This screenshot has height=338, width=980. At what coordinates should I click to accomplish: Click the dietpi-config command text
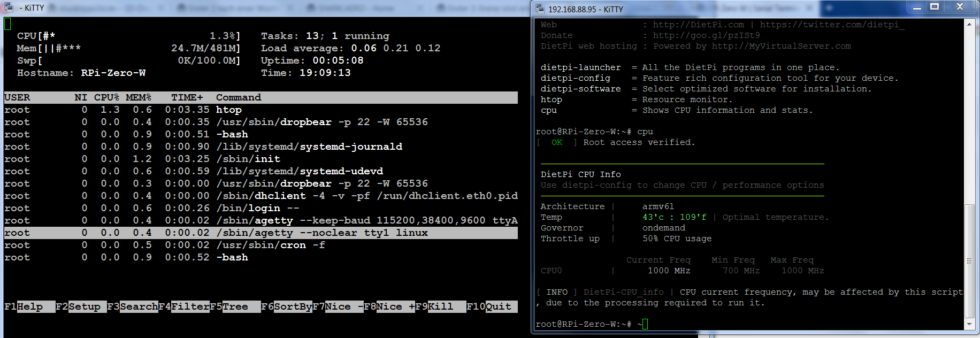click(x=575, y=78)
